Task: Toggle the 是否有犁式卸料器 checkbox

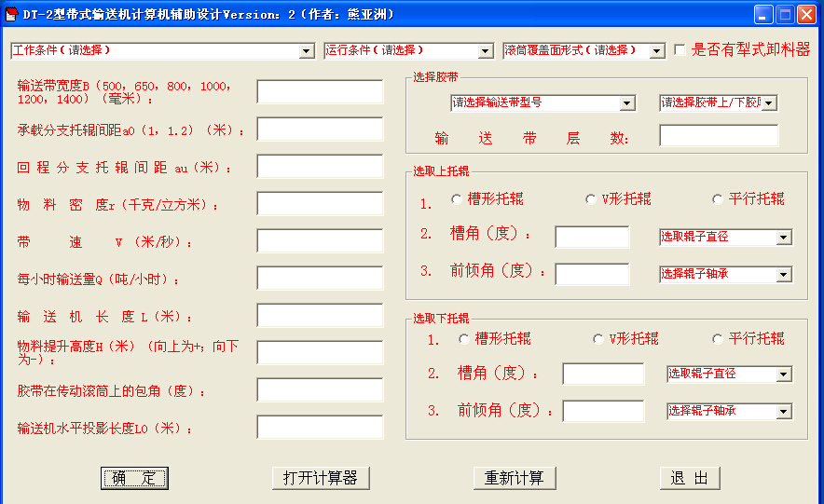Action: pos(680,50)
